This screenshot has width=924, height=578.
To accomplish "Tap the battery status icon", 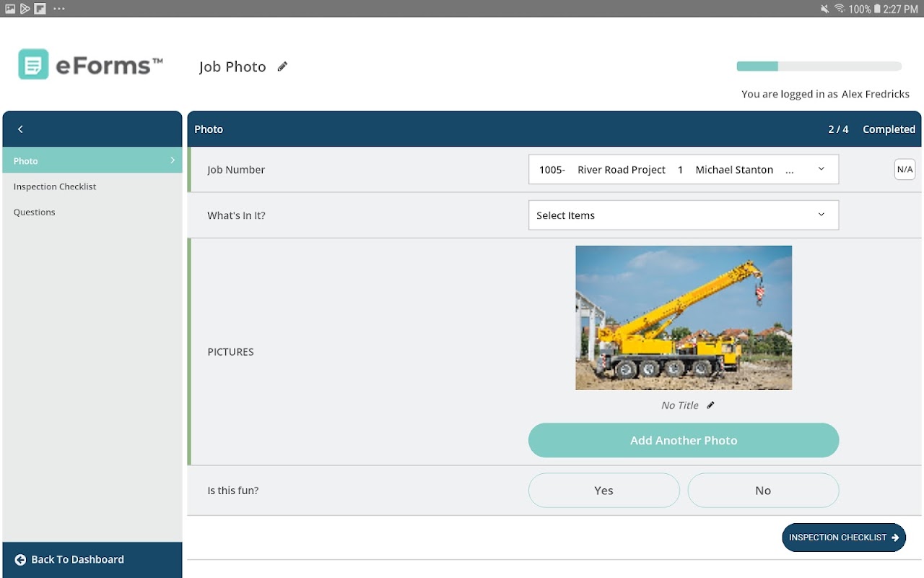I will [877, 9].
